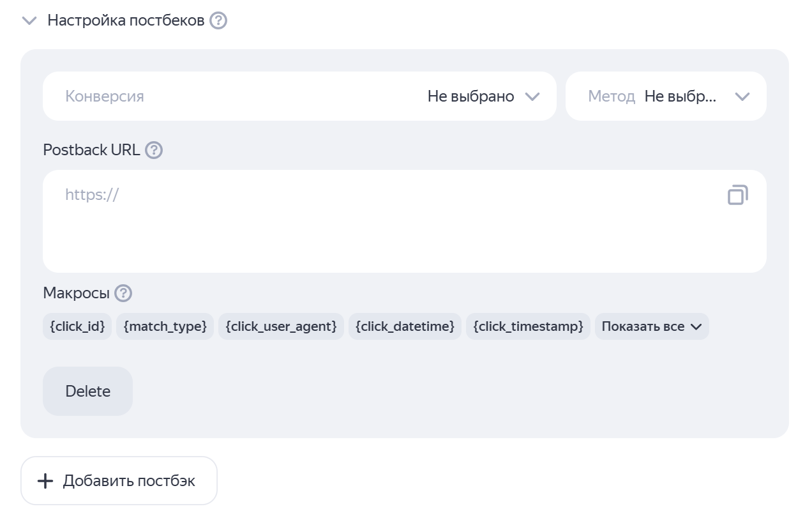Open the Конверсия dropdown
The height and width of the screenshot is (518, 812).
click(x=299, y=96)
